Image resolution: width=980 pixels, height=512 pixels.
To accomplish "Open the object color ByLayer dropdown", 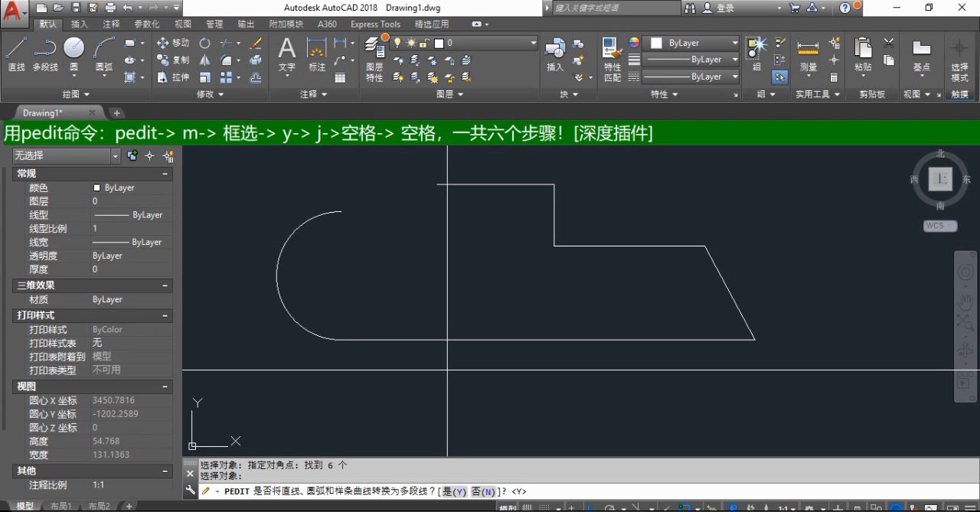I will pos(692,43).
